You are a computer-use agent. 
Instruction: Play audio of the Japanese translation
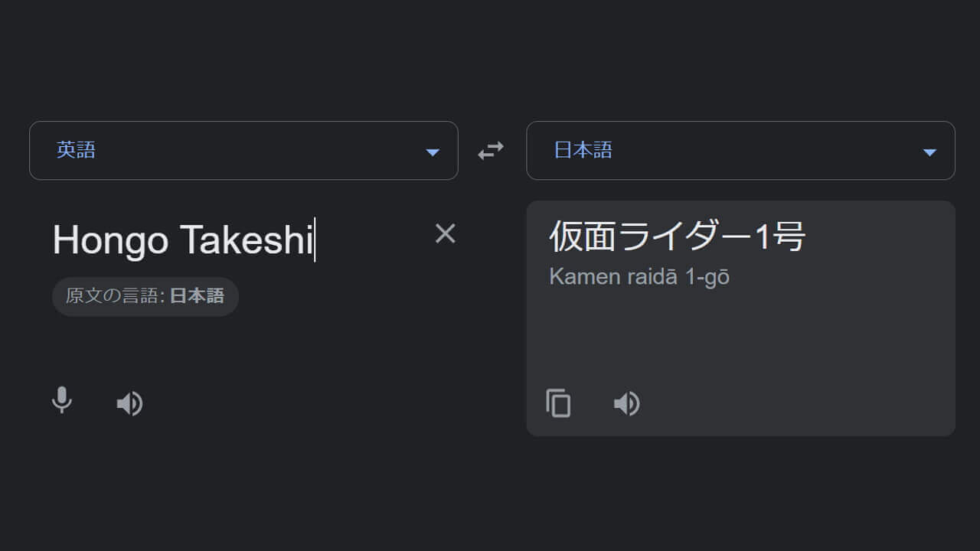tap(627, 403)
